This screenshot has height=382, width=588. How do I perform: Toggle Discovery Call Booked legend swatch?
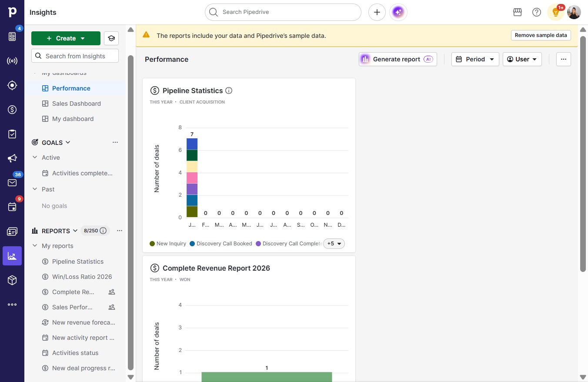click(192, 244)
